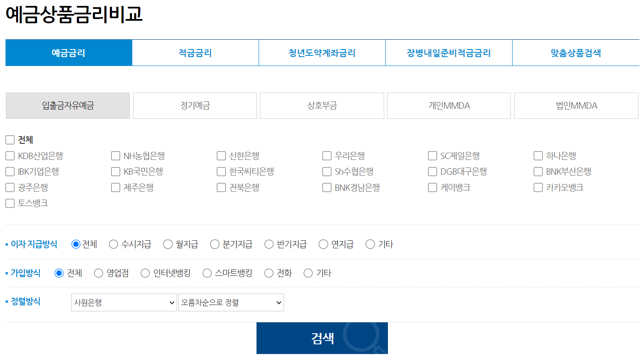Screen dimensions: 644x357
Task: Select 전체 for 가입방식
Action: click(x=59, y=273)
